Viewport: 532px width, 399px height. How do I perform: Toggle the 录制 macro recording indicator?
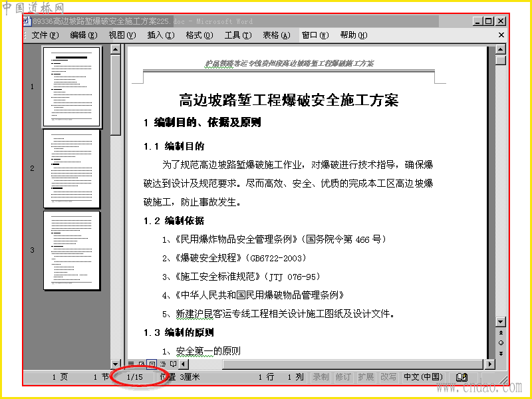321,377
